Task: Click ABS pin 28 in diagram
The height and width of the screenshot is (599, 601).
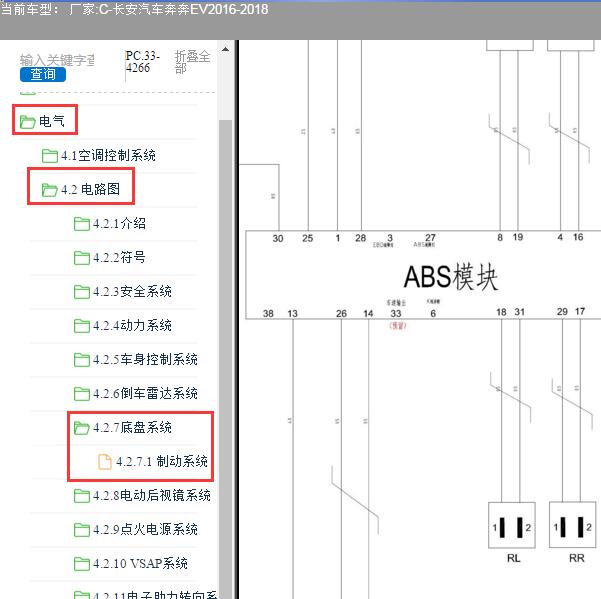Action: 361,238
